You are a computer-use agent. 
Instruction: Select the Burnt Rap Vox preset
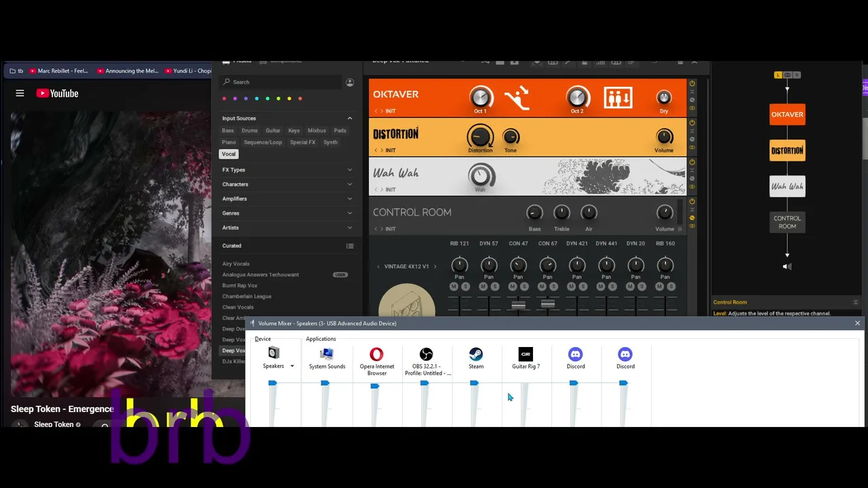[240, 285]
